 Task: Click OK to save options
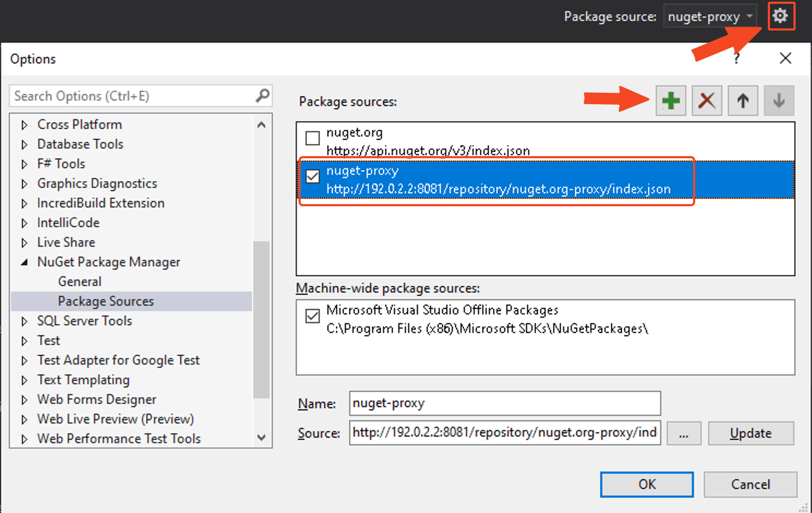point(647,485)
